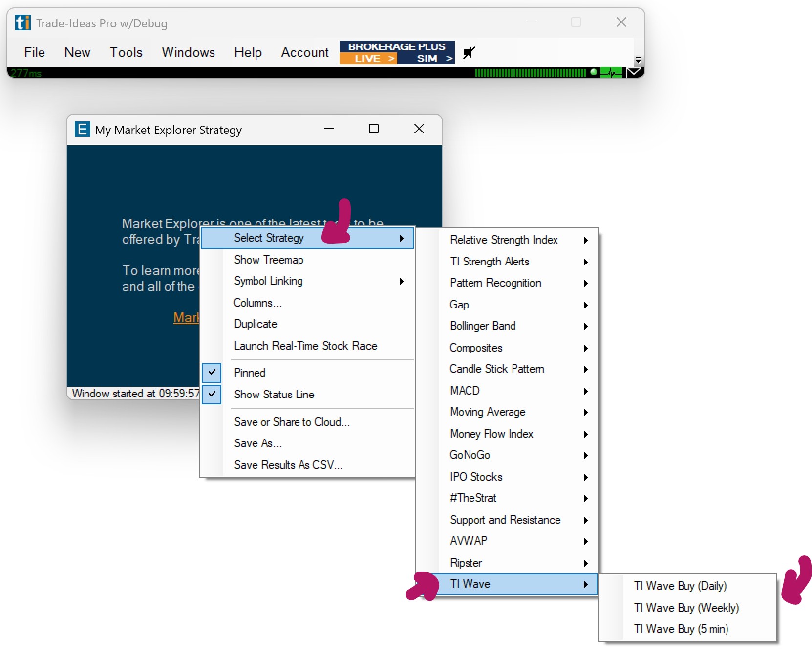The image size is (812, 660).
Task: Click the Window started status line text
Action: (x=135, y=394)
